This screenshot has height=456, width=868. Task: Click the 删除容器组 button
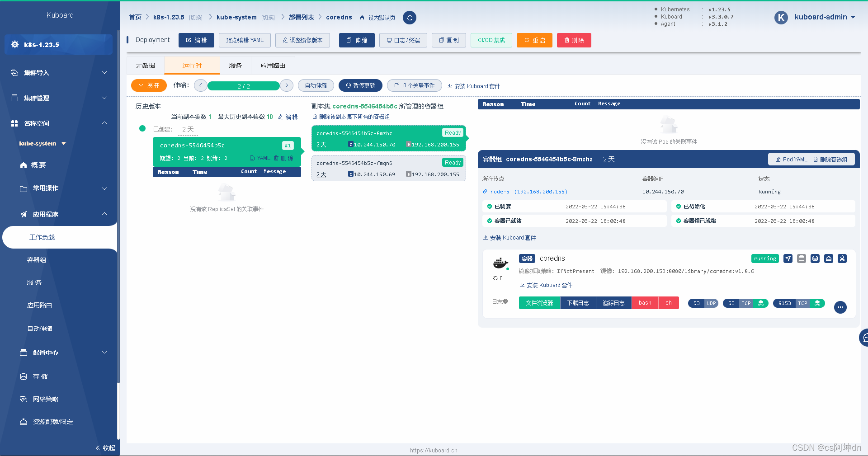(x=830, y=160)
